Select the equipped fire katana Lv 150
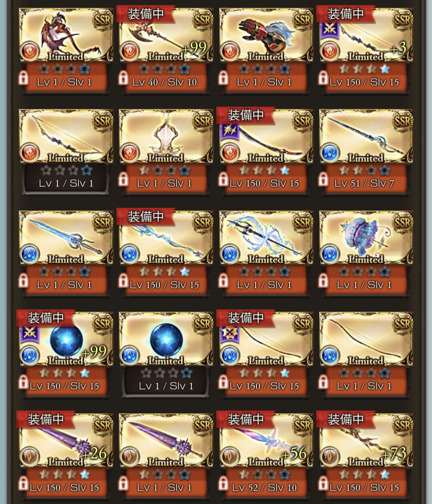Image resolution: width=432 pixels, height=504 pixels. (x=266, y=136)
